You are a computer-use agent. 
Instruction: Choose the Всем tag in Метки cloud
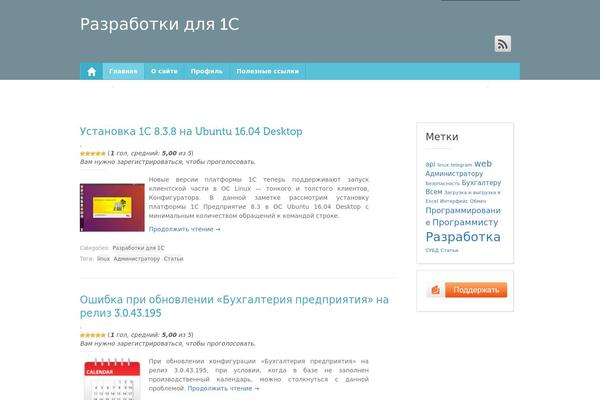[x=434, y=192]
